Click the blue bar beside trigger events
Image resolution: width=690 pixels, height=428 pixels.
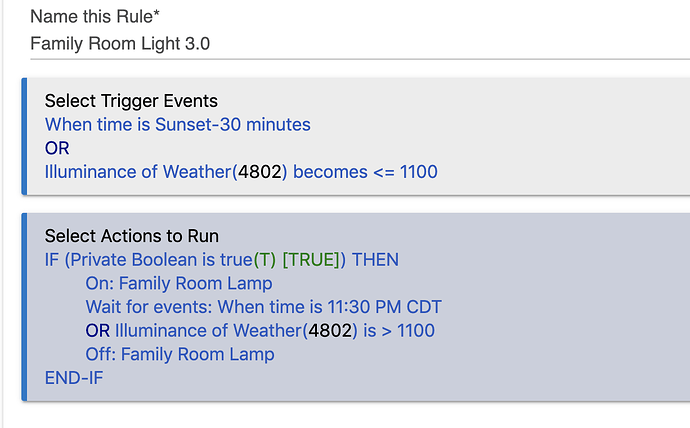(24, 136)
